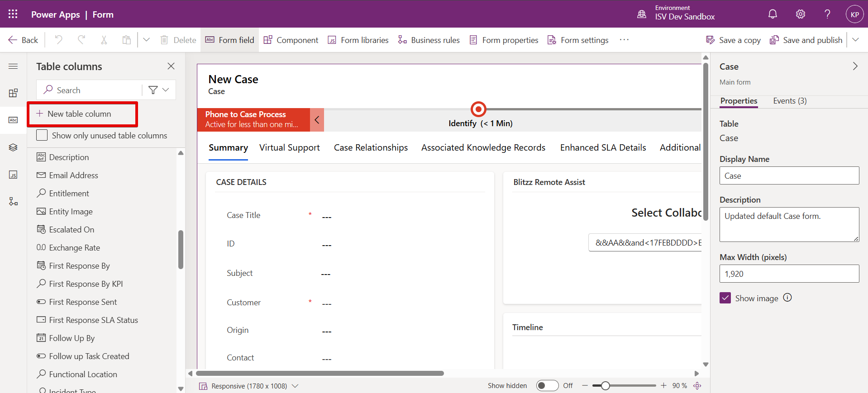This screenshot has height=393, width=868.
Task: Switch to Associated Knowledge Records tab
Action: [x=483, y=148]
